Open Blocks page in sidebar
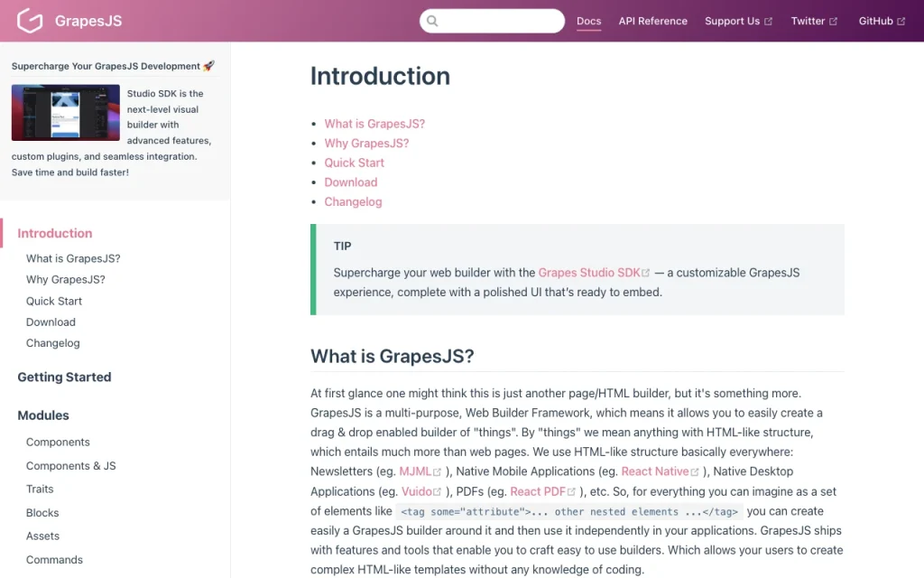 (42, 513)
